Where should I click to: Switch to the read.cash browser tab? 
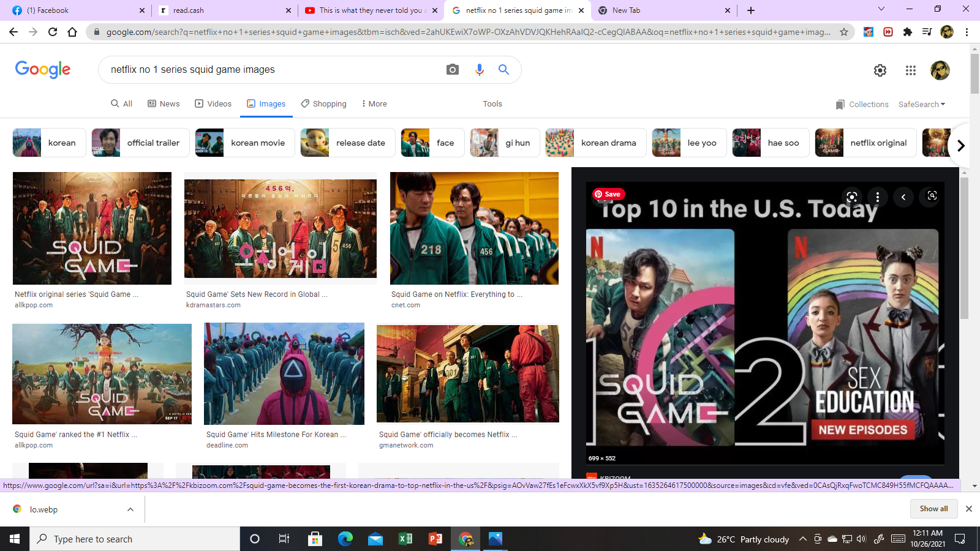(224, 10)
